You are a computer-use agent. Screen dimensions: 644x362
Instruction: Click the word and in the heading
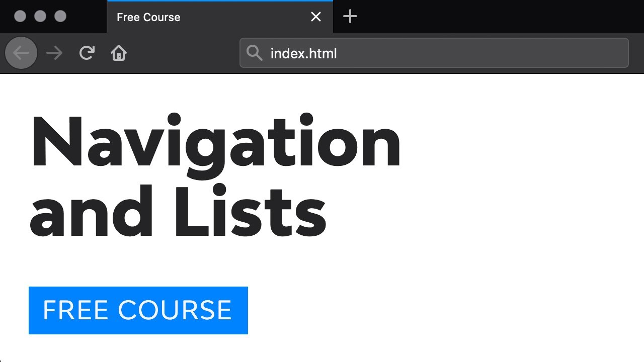point(91,212)
